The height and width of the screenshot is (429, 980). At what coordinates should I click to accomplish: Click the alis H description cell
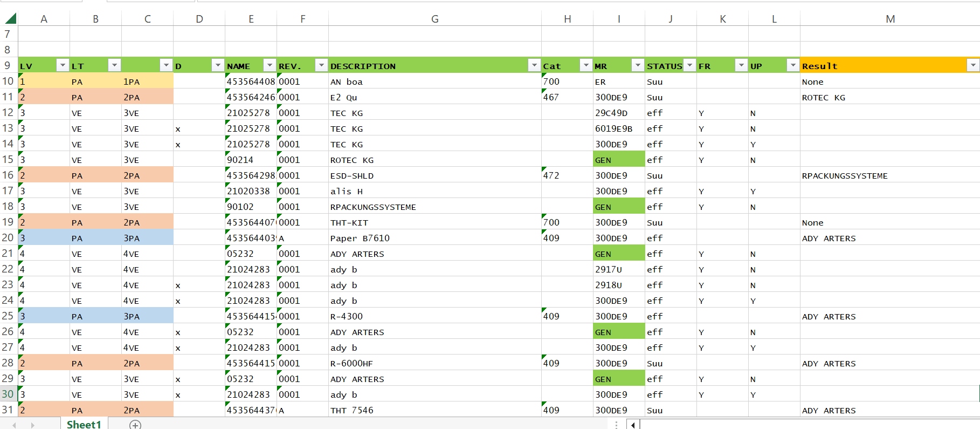[x=435, y=191]
